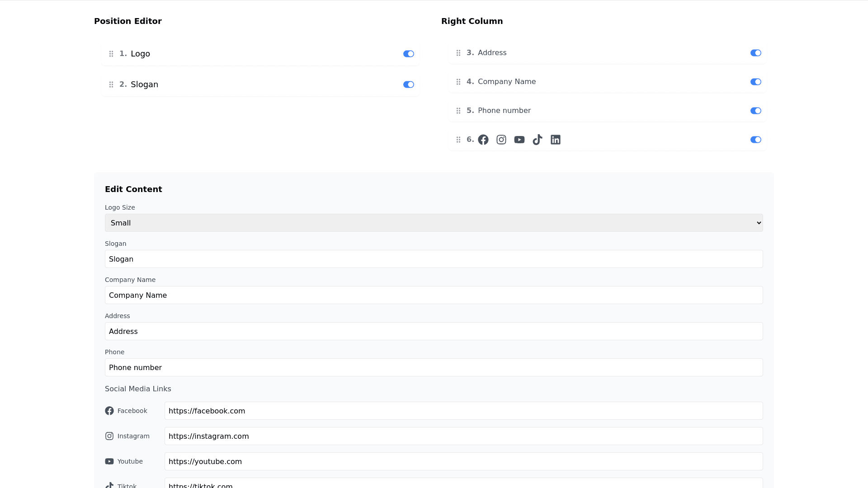
Task: Click the Phone number input box
Action: pyautogui.click(x=434, y=367)
